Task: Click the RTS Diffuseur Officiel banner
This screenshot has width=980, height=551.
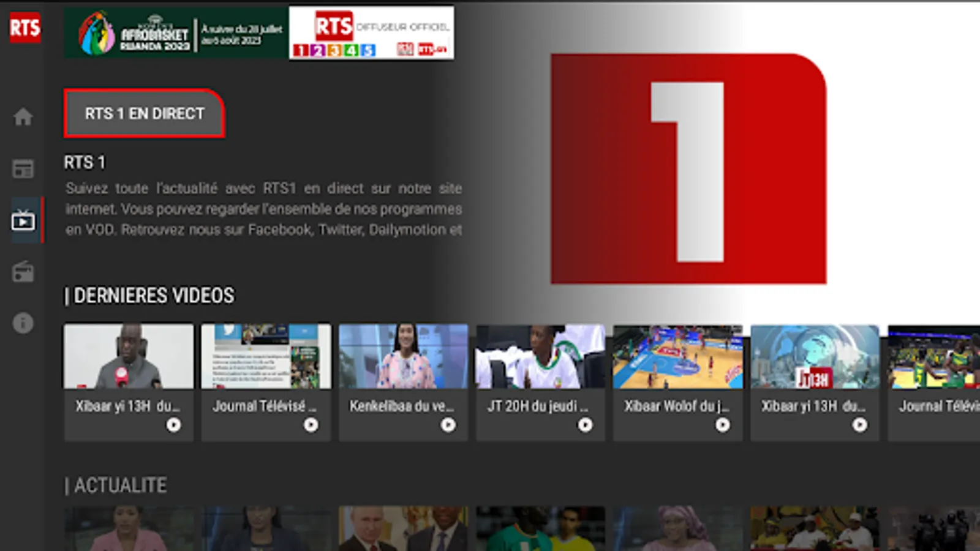Action: (372, 33)
